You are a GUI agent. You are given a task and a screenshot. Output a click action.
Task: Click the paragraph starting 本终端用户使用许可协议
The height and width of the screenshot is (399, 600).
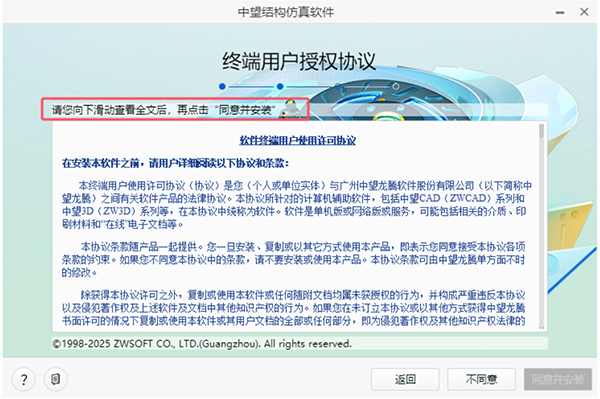297,205
